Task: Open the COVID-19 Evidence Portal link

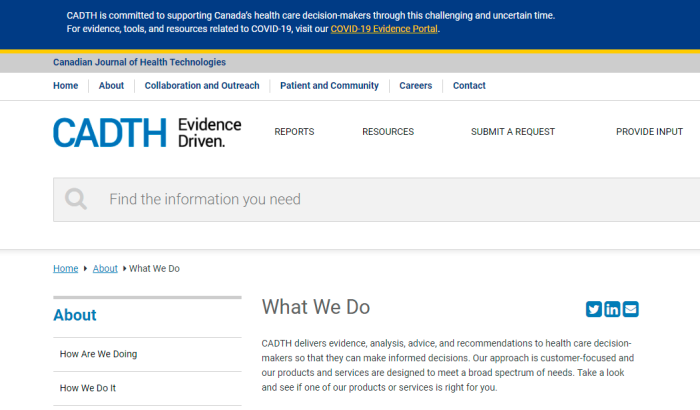Action: coord(384,29)
